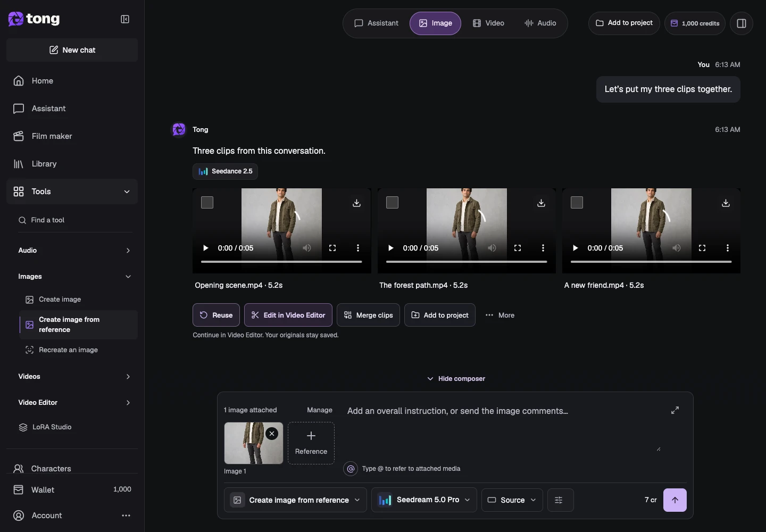Collapse the left sidebar panel icon

click(x=125, y=19)
